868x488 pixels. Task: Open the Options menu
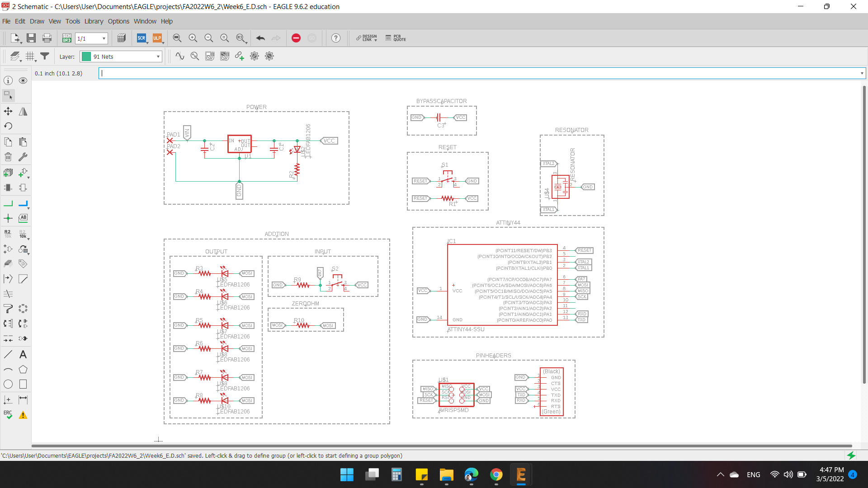pos(118,21)
